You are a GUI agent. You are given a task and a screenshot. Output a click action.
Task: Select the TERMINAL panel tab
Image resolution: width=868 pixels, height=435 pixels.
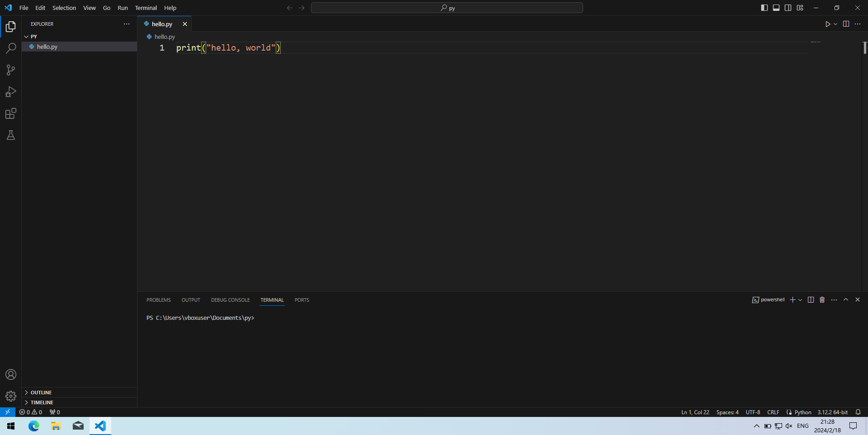click(272, 300)
